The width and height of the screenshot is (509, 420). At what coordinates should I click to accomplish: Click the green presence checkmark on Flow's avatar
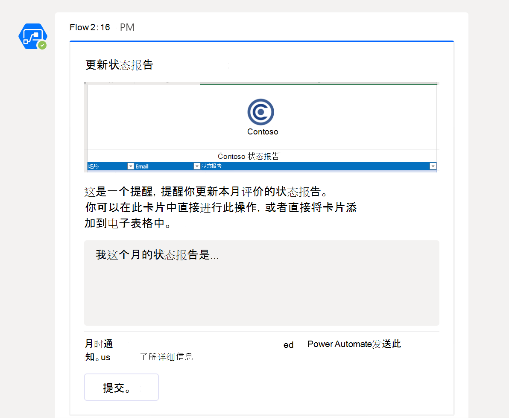tap(42, 45)
